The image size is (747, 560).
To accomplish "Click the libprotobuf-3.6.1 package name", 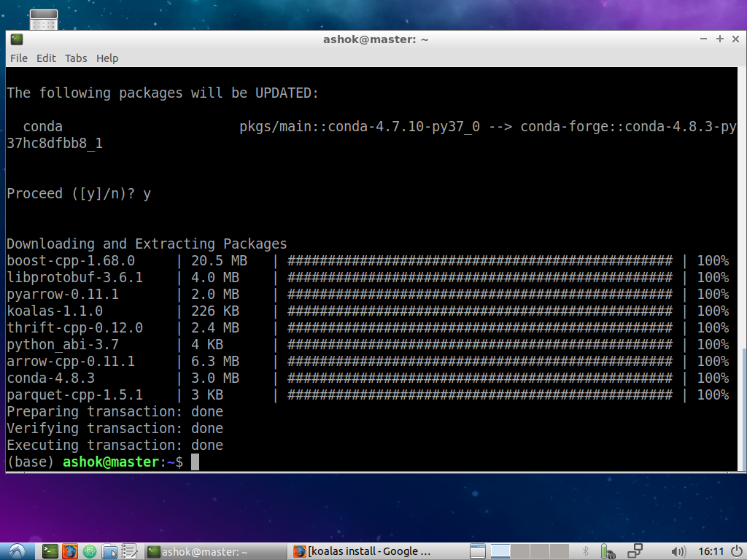I will tap(75, 278).
